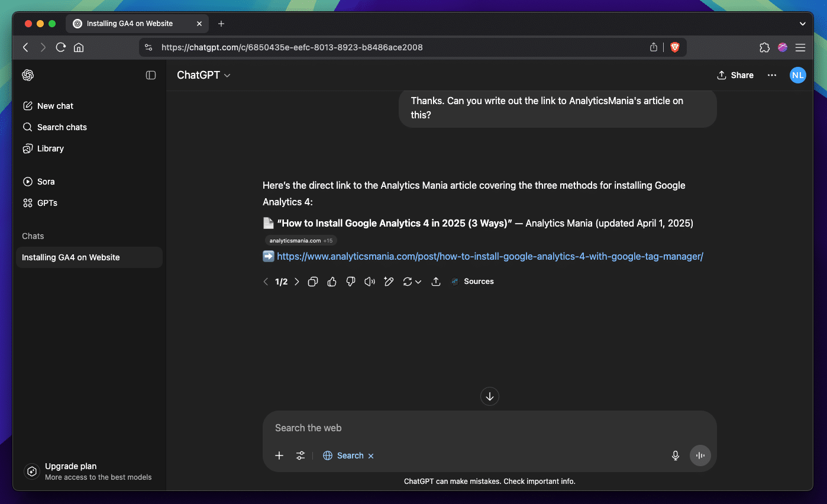Image resolution: width=827 pixels, height=504 pixels.
Task: Click the address bar URL
Action: [292, 47]
